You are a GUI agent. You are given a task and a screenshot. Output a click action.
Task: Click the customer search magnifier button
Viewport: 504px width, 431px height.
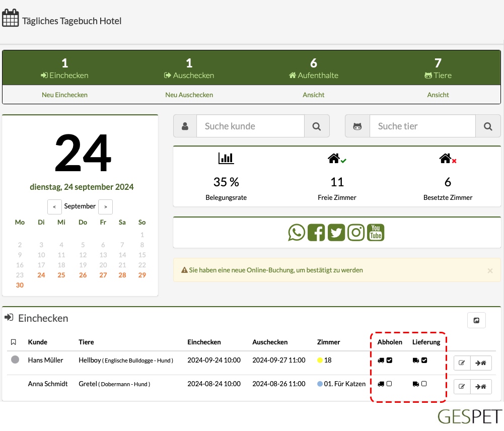tap(317, 126)
